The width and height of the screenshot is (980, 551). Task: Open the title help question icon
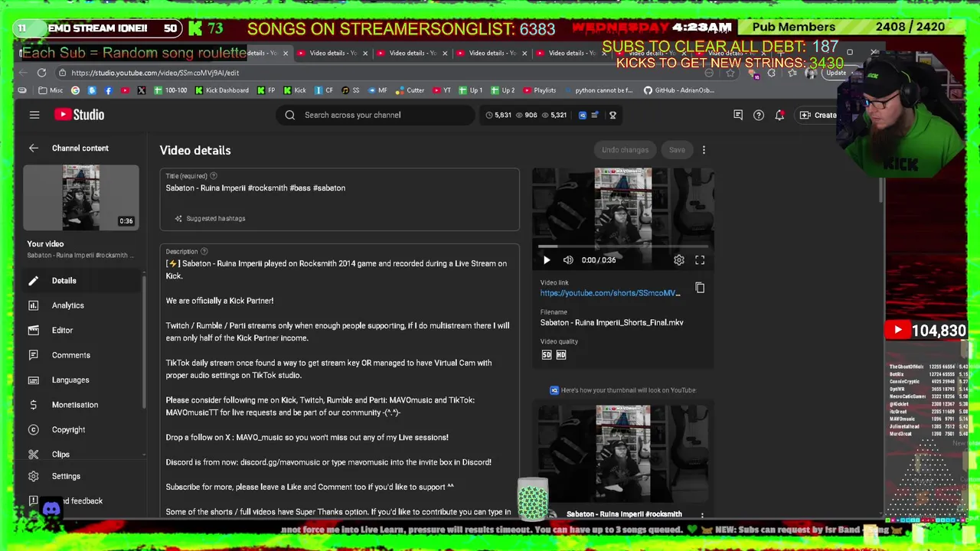tap(214, 176)
